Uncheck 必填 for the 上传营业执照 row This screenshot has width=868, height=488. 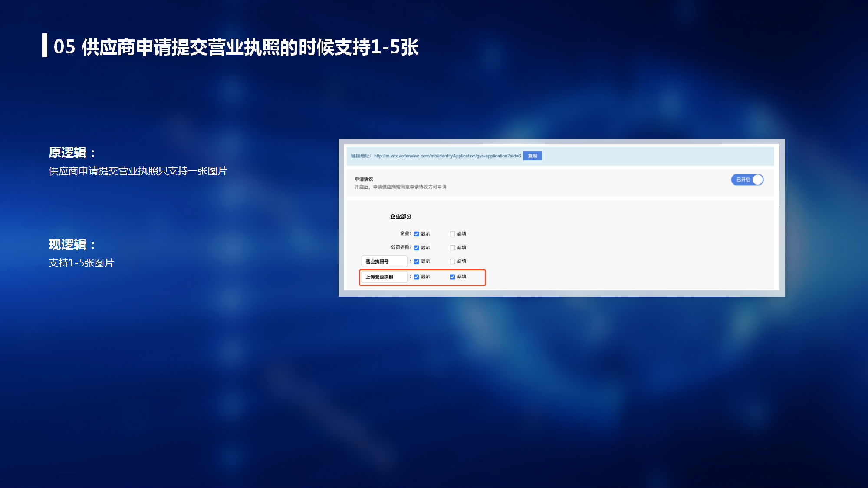453,277
